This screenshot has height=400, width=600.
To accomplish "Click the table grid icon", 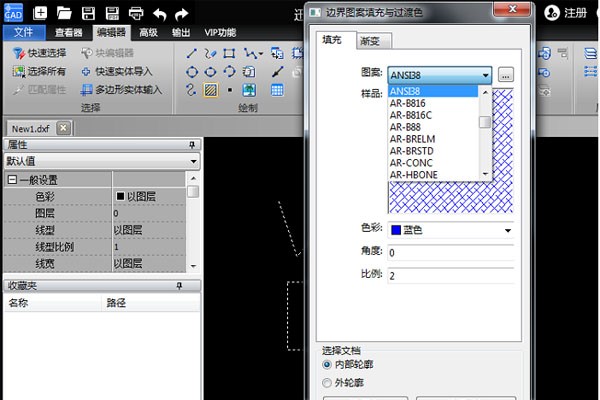I will pyautogui.click(x=277, y=90).
